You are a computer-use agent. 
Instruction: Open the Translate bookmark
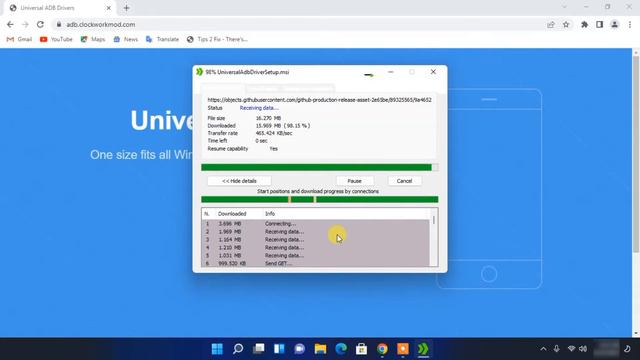[x=162, y=39]
